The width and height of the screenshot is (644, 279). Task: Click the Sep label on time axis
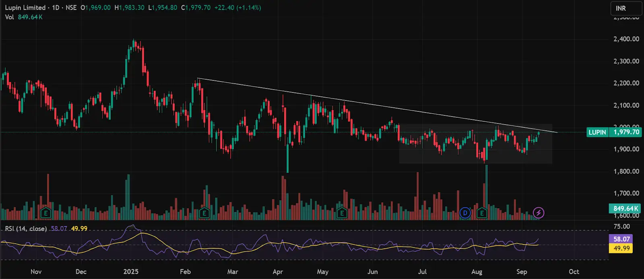pos(522,272)
